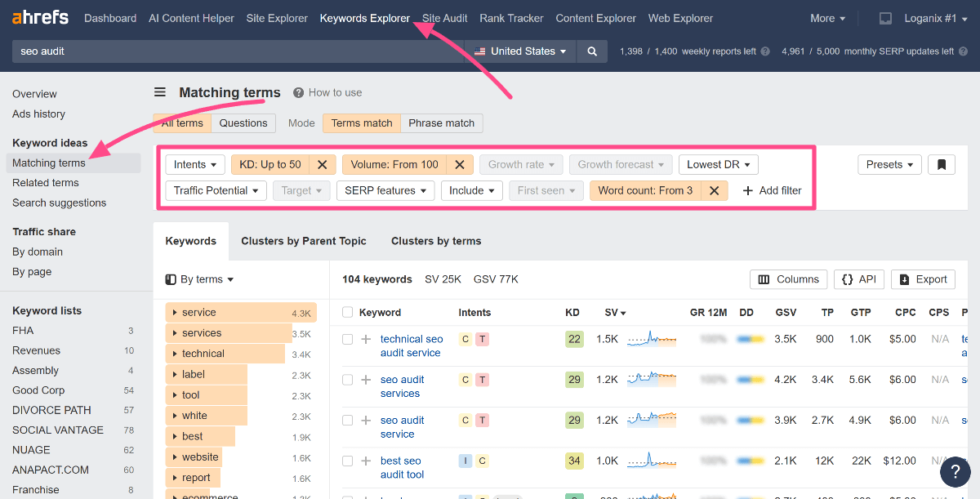
Task: Toggle the select-all keywords checkbox
Action: click(348, 312)
